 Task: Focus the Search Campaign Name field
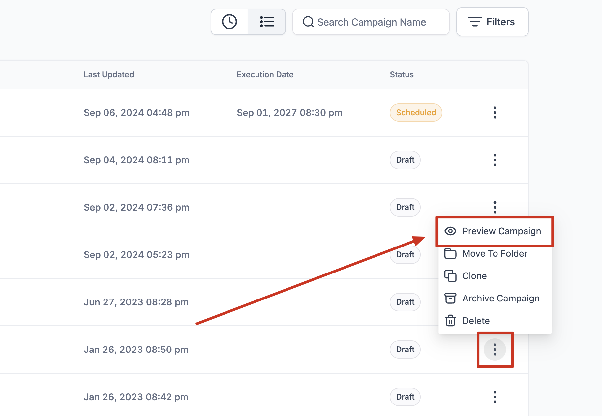click(371, 22)
